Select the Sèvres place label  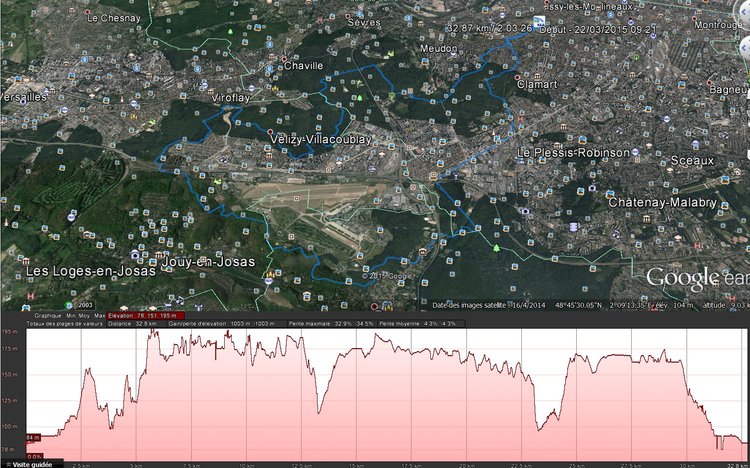[364, 22]
